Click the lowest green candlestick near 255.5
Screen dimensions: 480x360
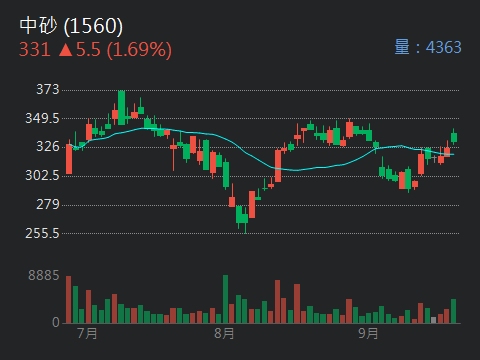pyautogui.click(x=245, y=218)
